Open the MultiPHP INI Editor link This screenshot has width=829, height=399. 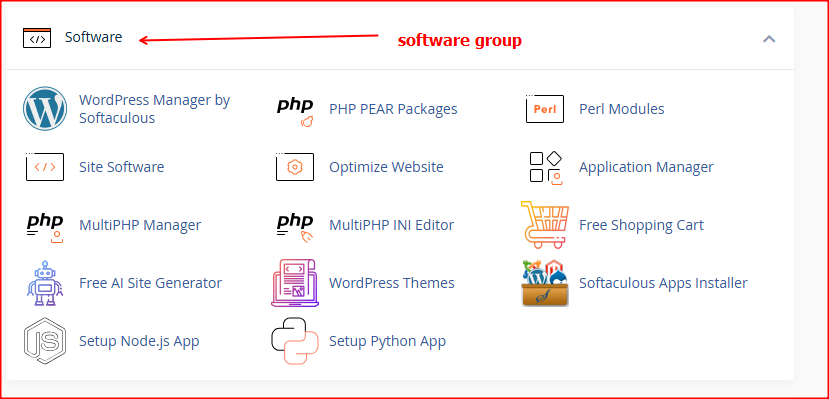point(391,225)
